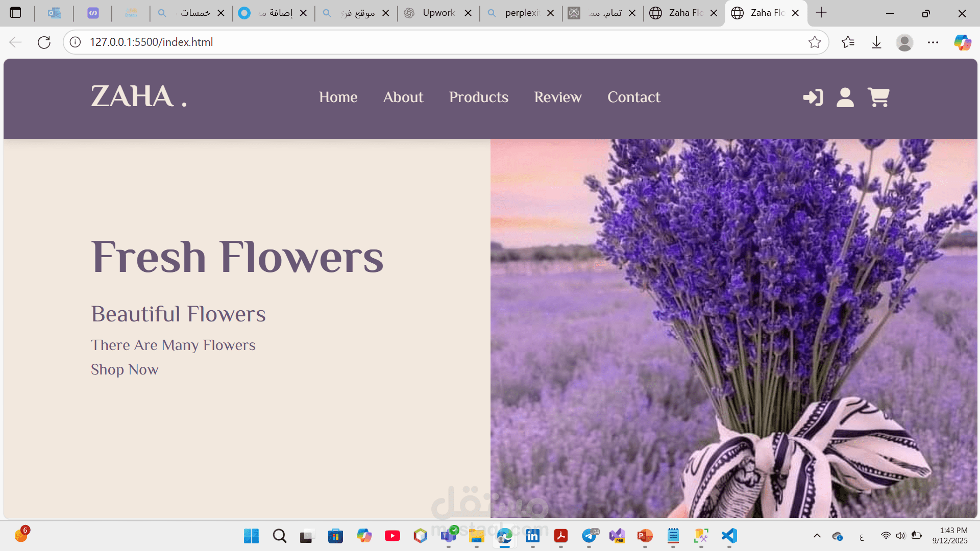Open Settings and more menu
Screen dimensions: 980x551
coord(933,42)
